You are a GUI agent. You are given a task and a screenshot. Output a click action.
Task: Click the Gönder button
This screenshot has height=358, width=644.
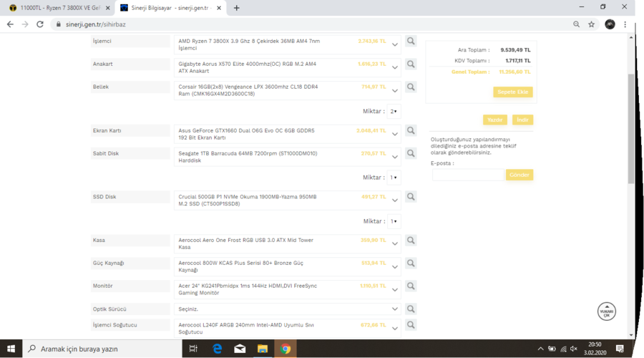519,175
